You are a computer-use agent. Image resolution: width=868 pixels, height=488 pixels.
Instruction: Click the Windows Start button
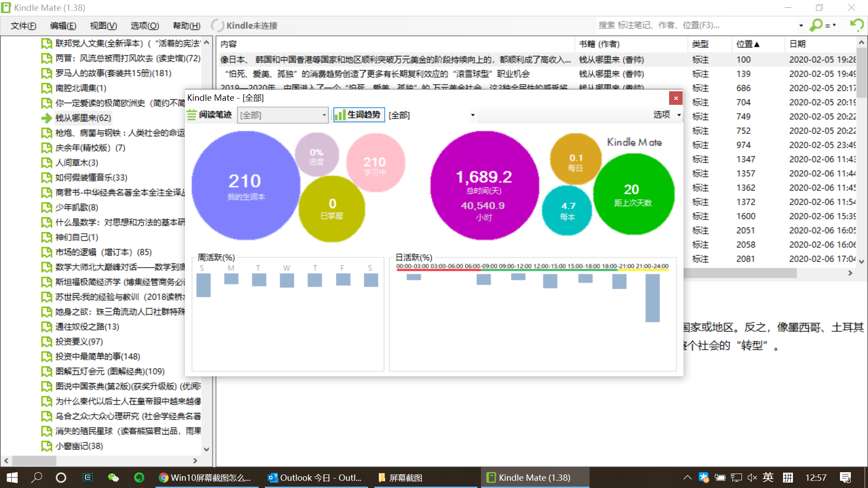[12, 478]
